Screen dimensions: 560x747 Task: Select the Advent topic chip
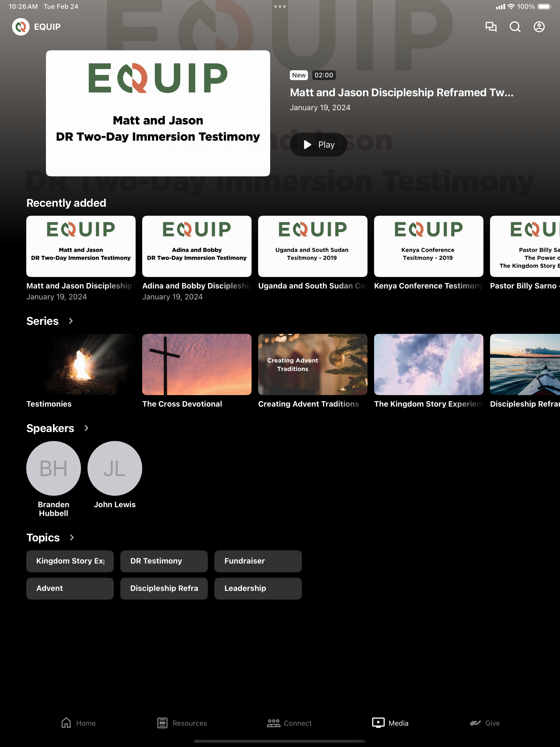[x=70, y=589]
